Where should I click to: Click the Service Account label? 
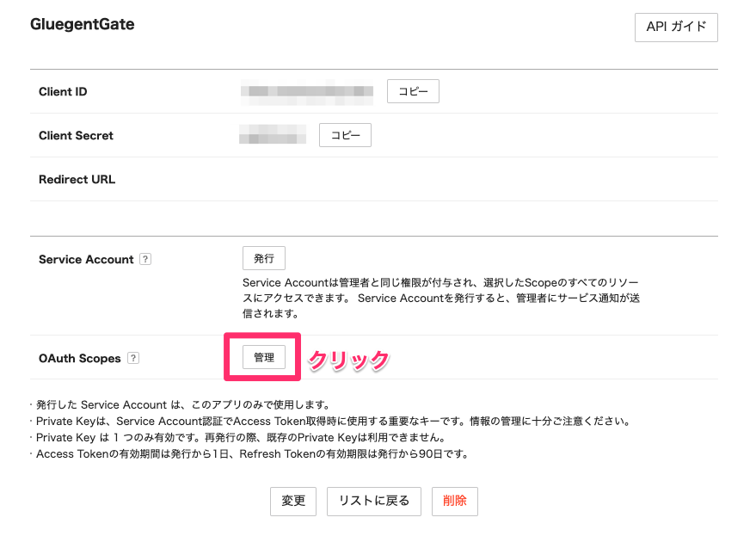(x=86, y=260)
